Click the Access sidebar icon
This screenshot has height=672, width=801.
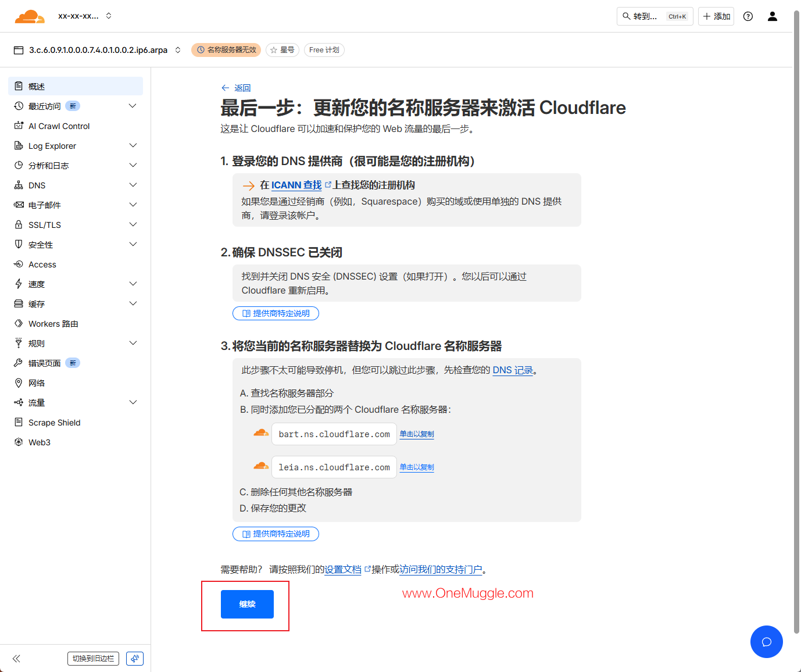click(x=19, y=264)
